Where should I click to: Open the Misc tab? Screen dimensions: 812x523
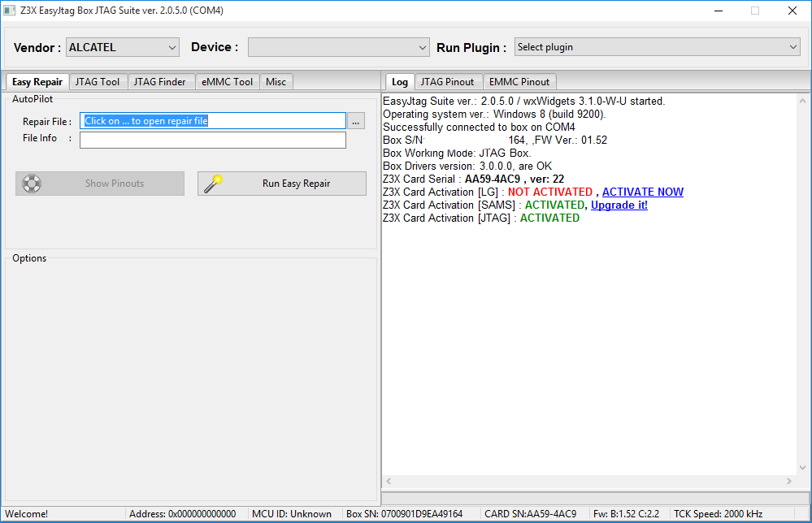pos(276,82)
